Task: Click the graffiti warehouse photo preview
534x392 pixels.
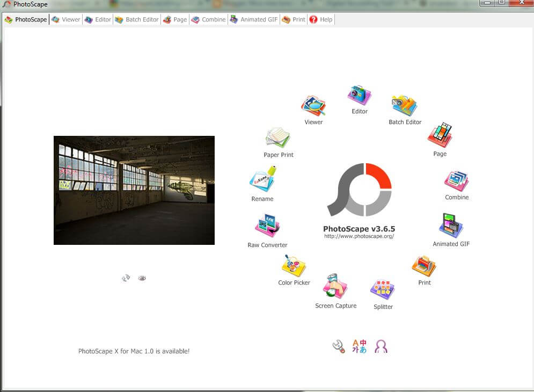Action: click(x=134, y=190)
